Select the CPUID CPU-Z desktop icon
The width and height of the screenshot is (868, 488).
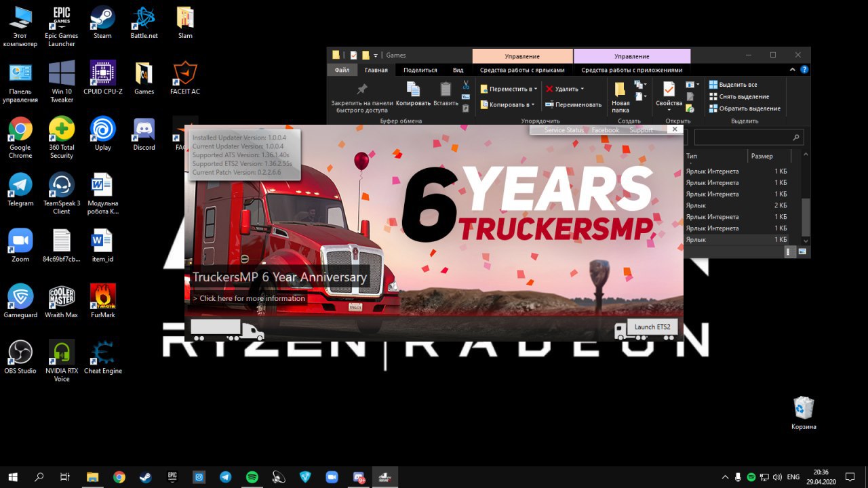coord(102,77)
